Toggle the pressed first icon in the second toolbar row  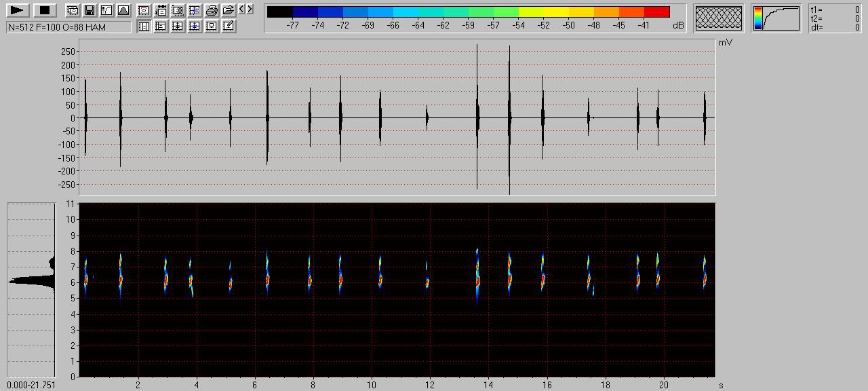[144, 26]
